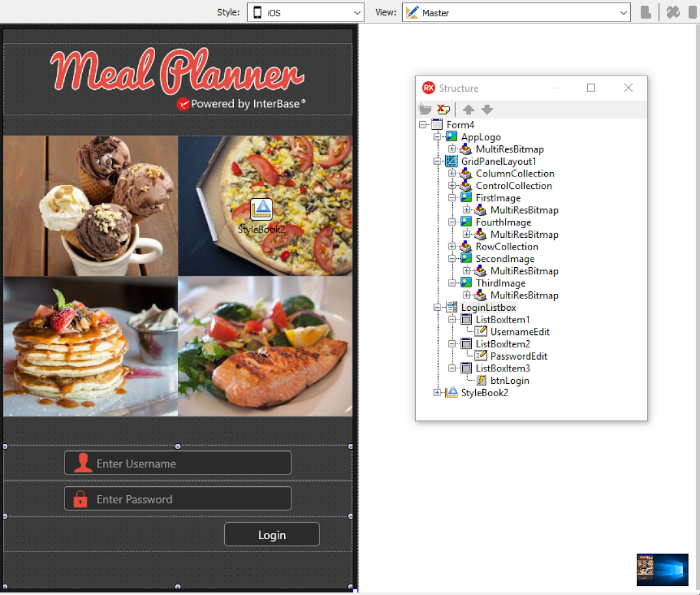The image size is (700, 595).
Task: Collapse the LoginListbox node
Action: click(x=437, y=307)
